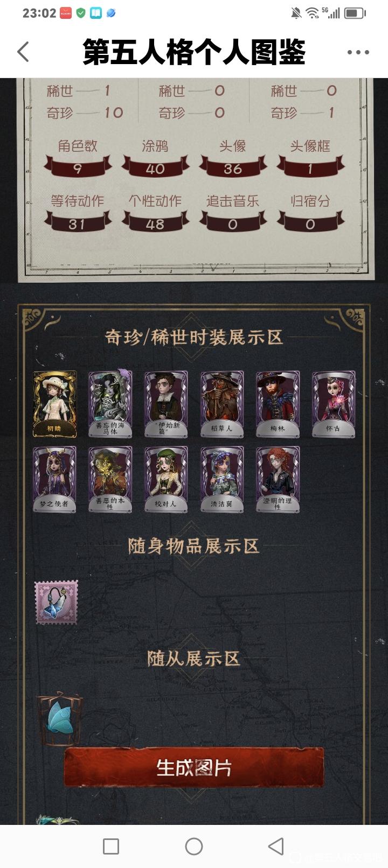The height and width of the screenshot is (868, 388).
Task: Select the 梦之使者 costume card
Action: [x=54, y=479]
